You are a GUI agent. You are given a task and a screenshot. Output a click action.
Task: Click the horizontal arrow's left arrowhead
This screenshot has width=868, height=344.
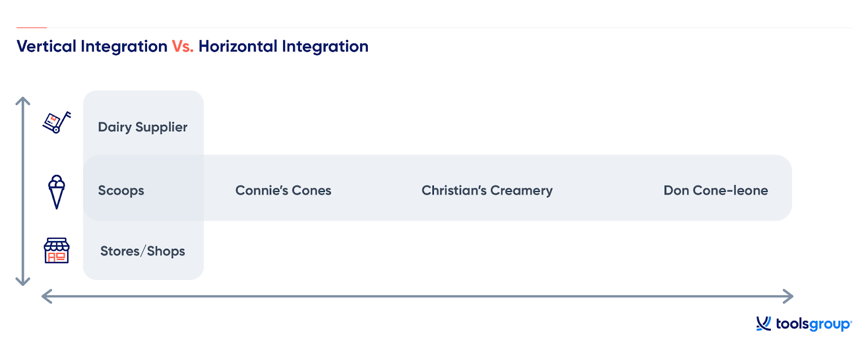coord(47,296)
